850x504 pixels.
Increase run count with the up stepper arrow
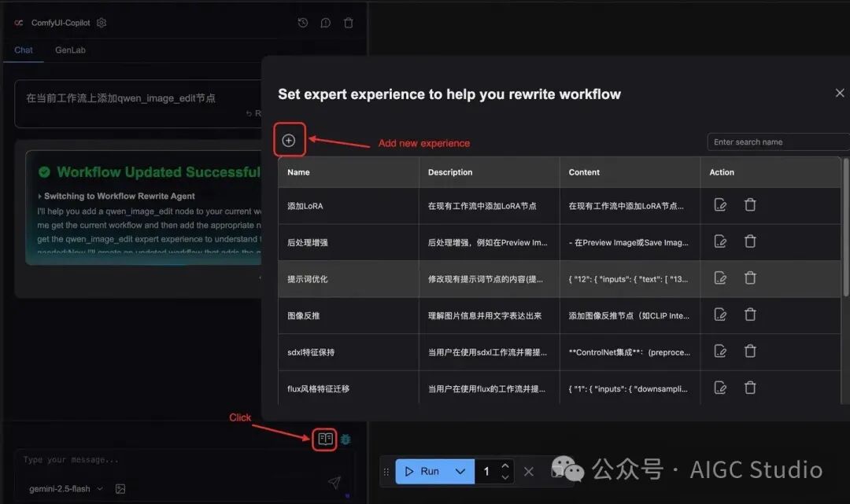tap(506, 465)
